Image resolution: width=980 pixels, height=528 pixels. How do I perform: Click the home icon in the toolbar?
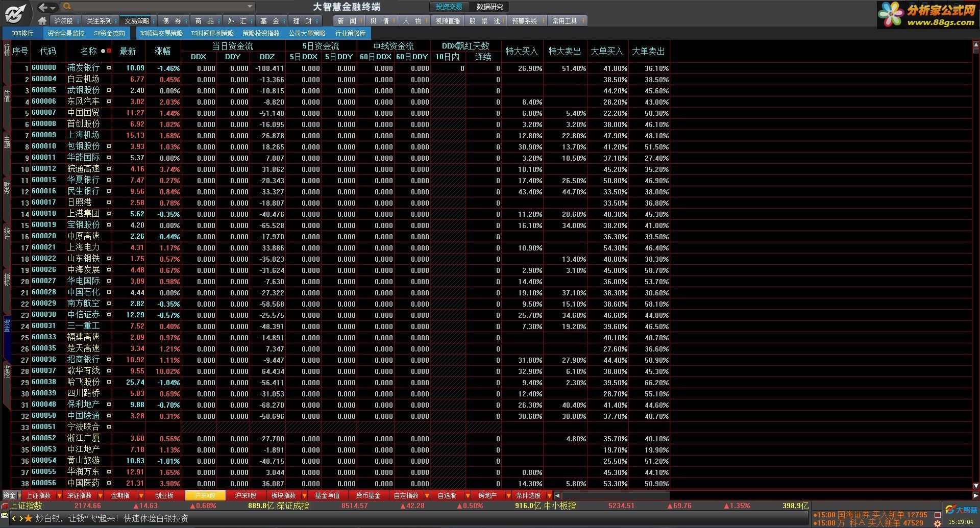click(x=42, y=21)
